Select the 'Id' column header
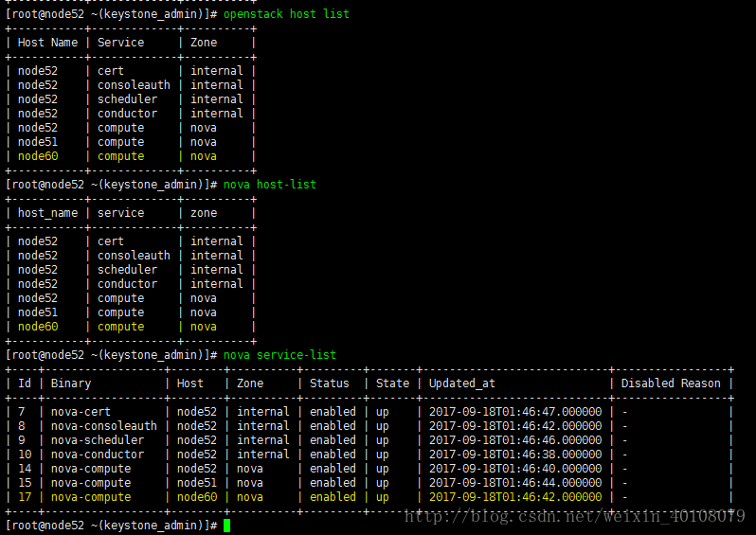 click(x=25, y=383)
